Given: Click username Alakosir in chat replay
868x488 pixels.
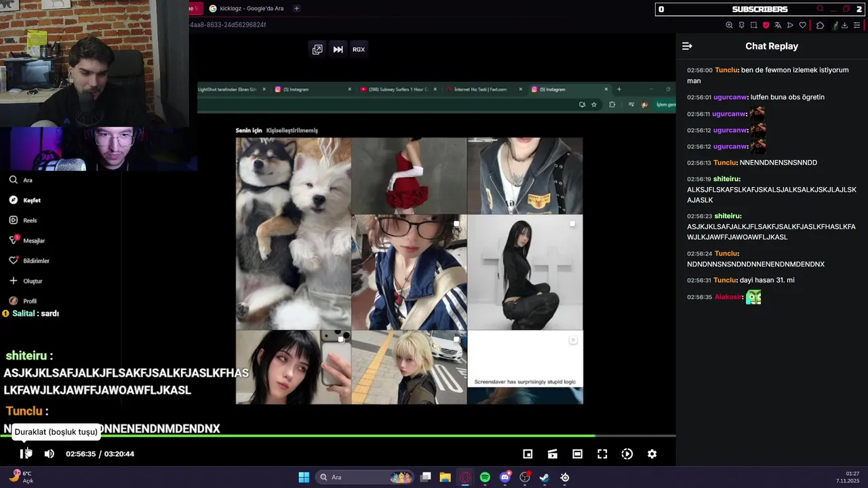Looking at the screenshot, I should click(x=727, y=297).
